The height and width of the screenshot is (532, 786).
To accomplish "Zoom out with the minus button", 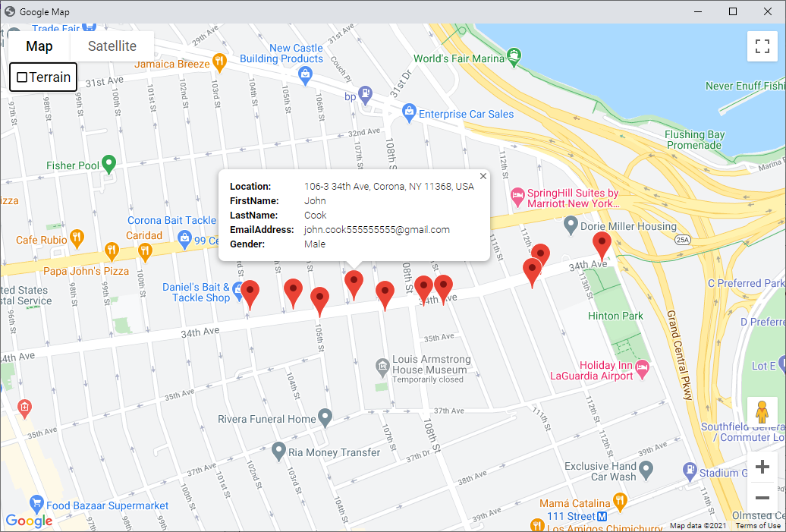I will click(762, 499).
